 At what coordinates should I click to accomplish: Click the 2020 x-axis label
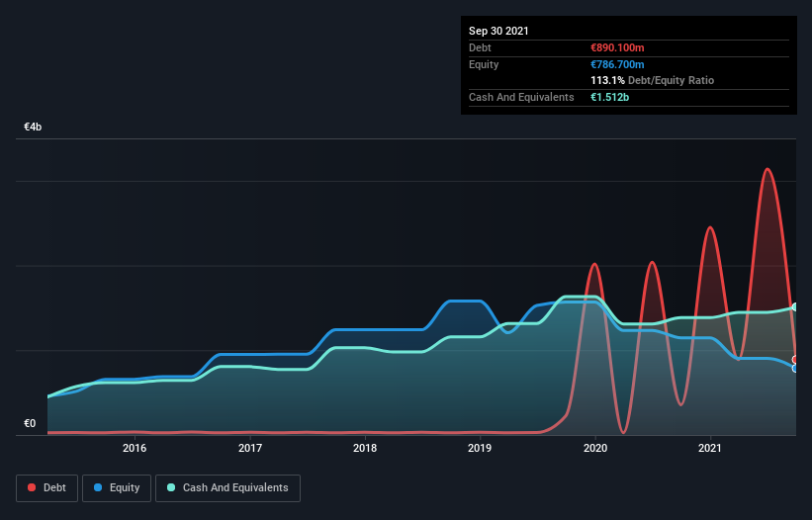595,448
